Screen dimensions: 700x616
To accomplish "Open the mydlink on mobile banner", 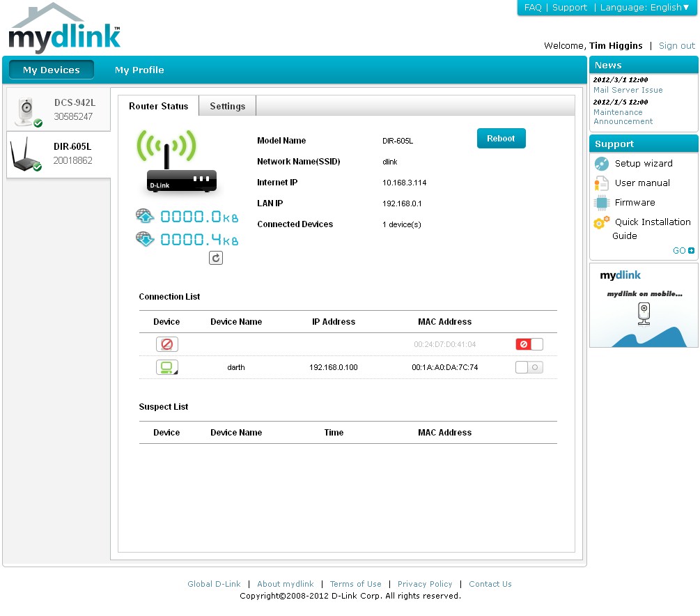I will 644,305.
